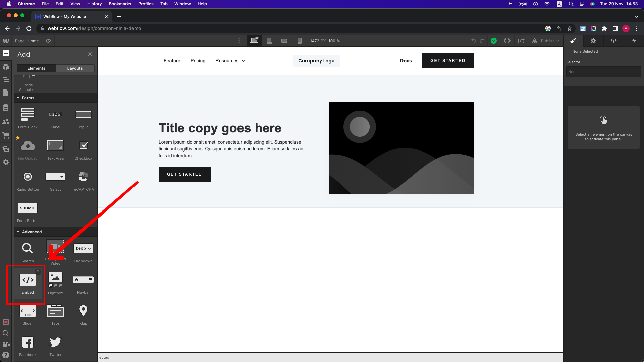
Task: Add the Lightbox element
Action: tap(55, 284)
